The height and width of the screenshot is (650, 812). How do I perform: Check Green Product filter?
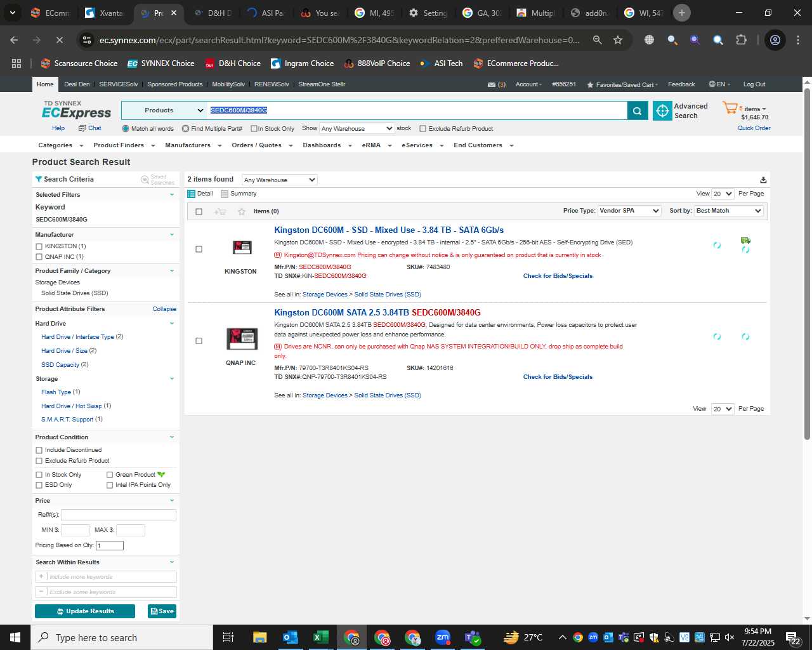pos(110,475)
